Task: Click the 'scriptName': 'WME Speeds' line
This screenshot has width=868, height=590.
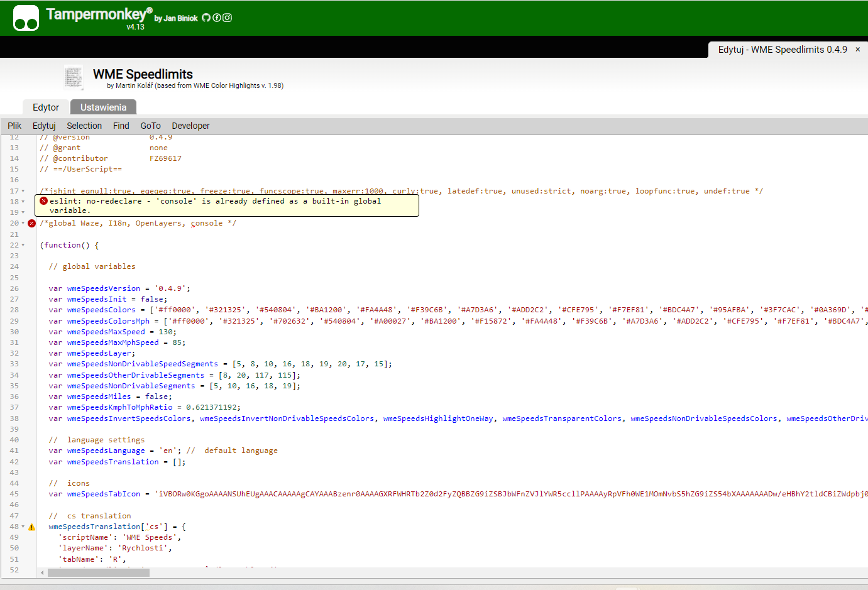Action: point(120,537)
